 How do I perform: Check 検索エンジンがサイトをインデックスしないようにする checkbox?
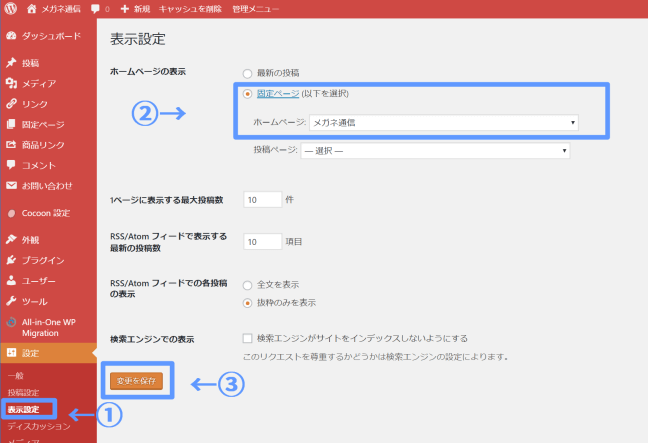[x=247, y=338]
